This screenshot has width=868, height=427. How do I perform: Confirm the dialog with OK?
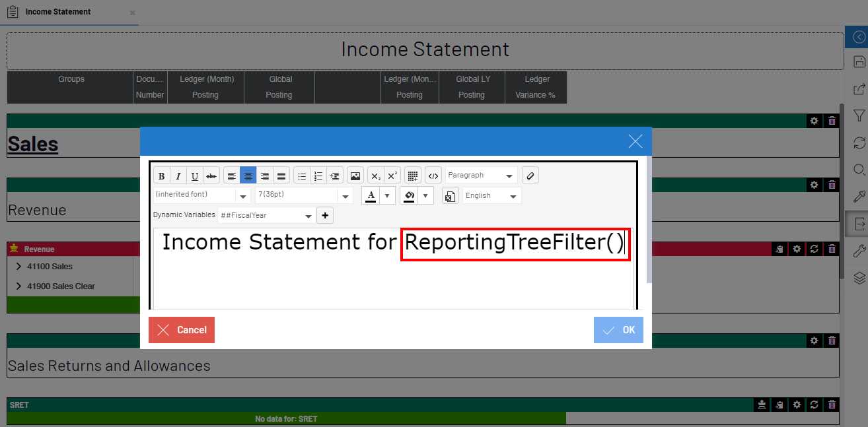pyautogui.click(x=618, y=330)
